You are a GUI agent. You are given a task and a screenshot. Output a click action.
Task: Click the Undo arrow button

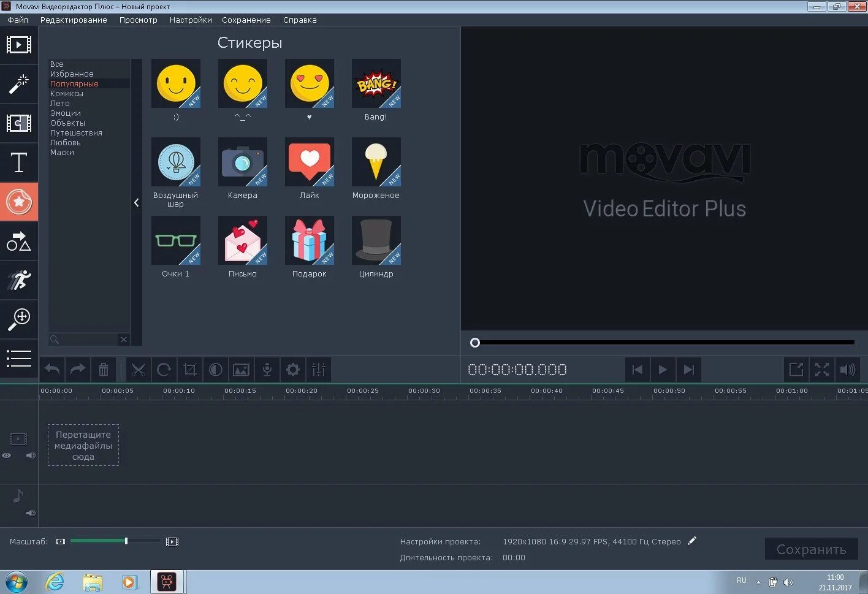coord(53,370)
